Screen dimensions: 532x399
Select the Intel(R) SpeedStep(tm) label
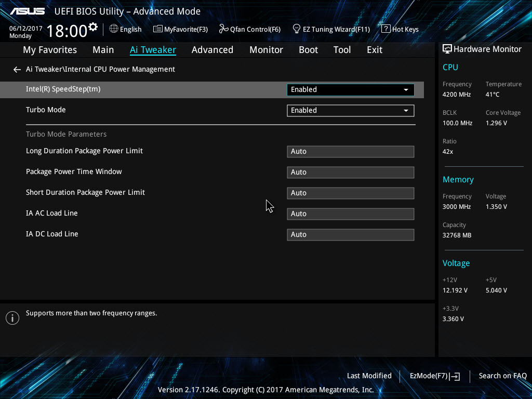click(63, 89)
